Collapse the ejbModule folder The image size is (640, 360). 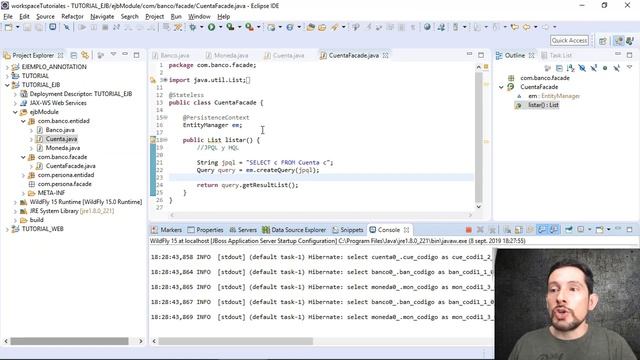[x=15, y=112]
